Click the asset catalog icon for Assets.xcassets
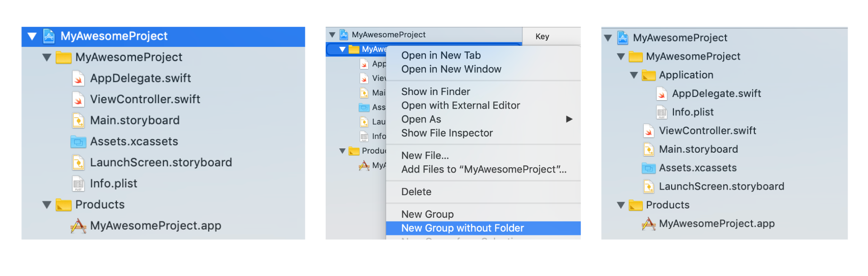 point(79,141)
